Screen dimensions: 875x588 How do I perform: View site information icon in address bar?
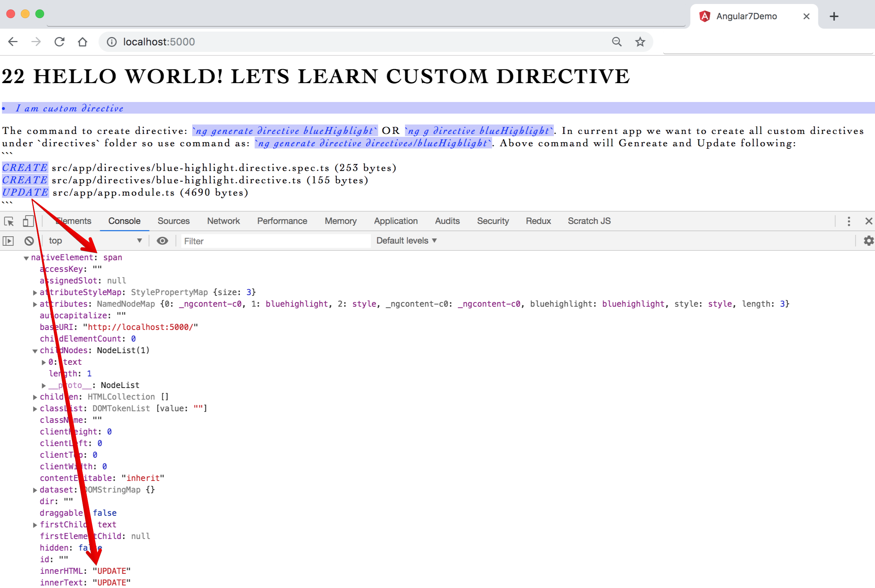(111, 42)
